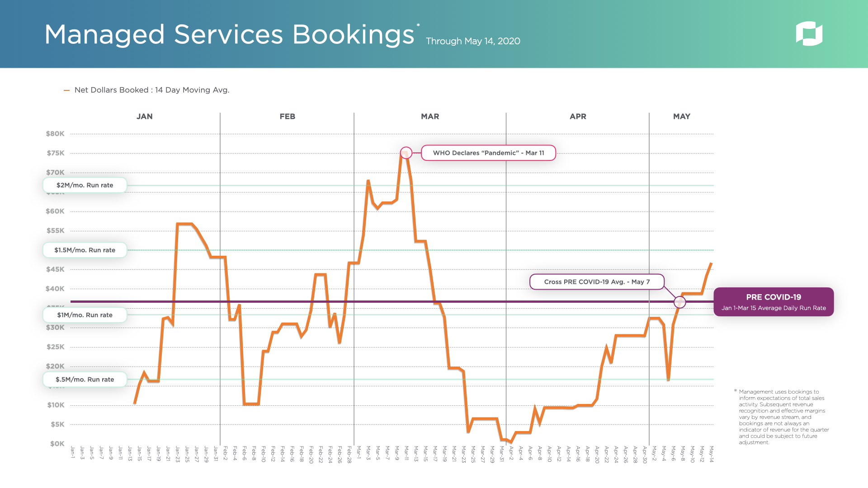
Task: Select the APR month header
Action: 578,117
